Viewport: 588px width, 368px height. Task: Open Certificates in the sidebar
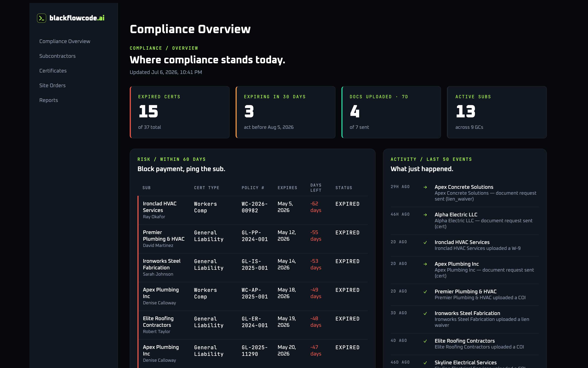click(53, 71)
